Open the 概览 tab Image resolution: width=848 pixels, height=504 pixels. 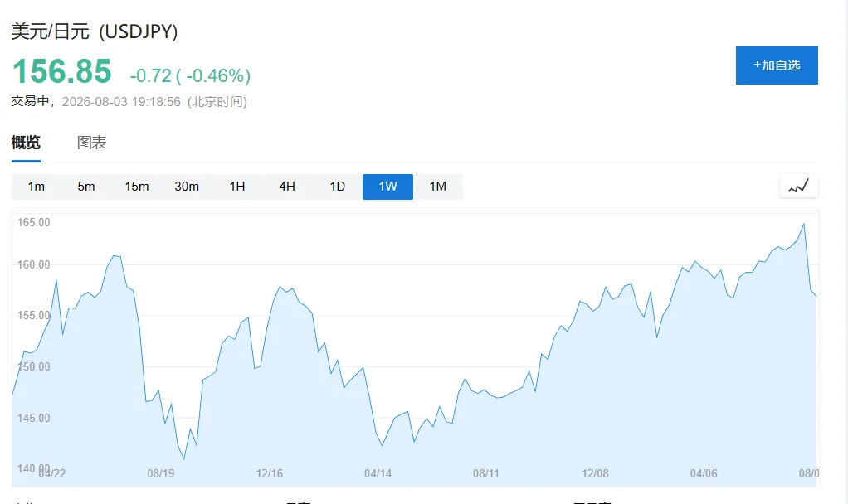(x=26, y=143)
